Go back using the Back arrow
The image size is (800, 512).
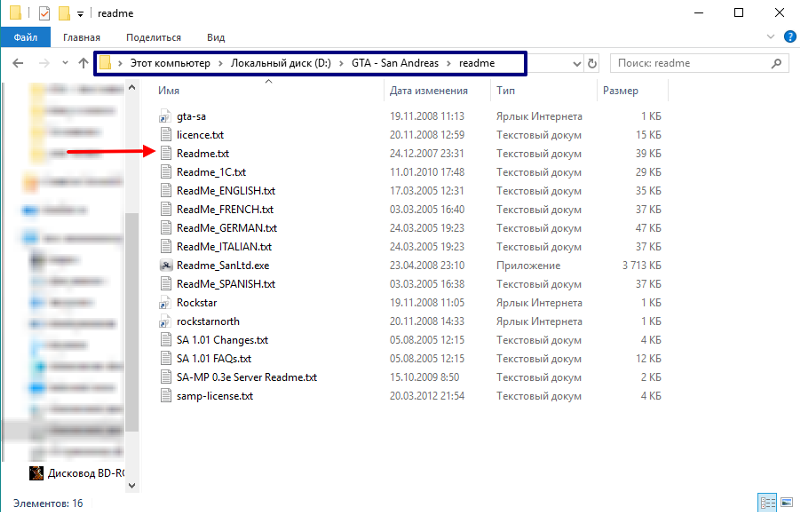click(x=17, y=63)
